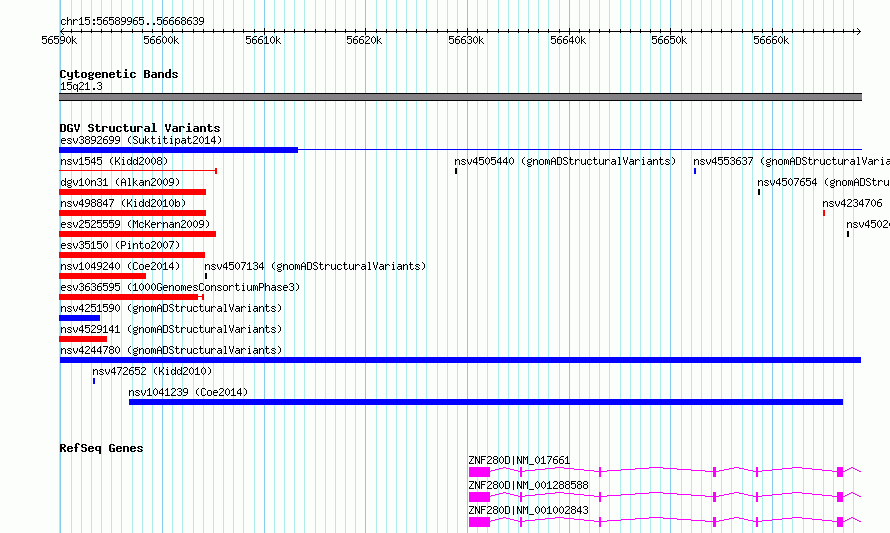The image size is (890, 533).
Task: Click the chr15:56589965..56668639 region label
Action: tap(132, 22)
